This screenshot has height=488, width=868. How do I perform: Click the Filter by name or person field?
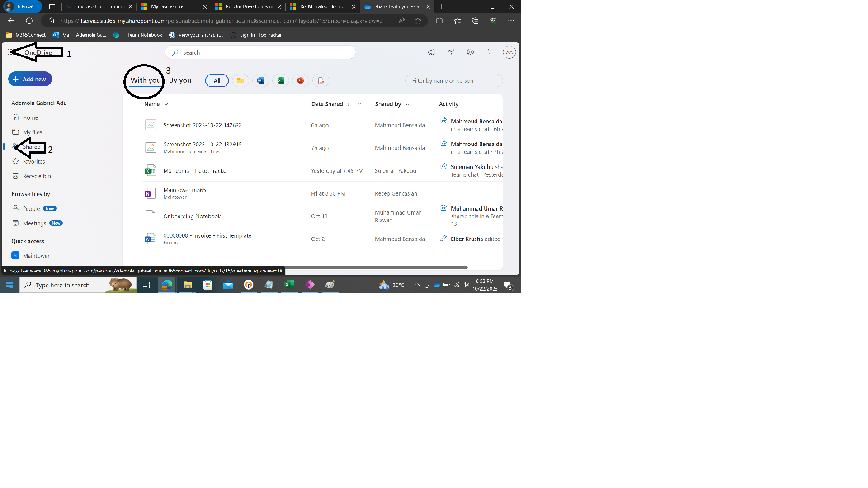coord(453,81)
